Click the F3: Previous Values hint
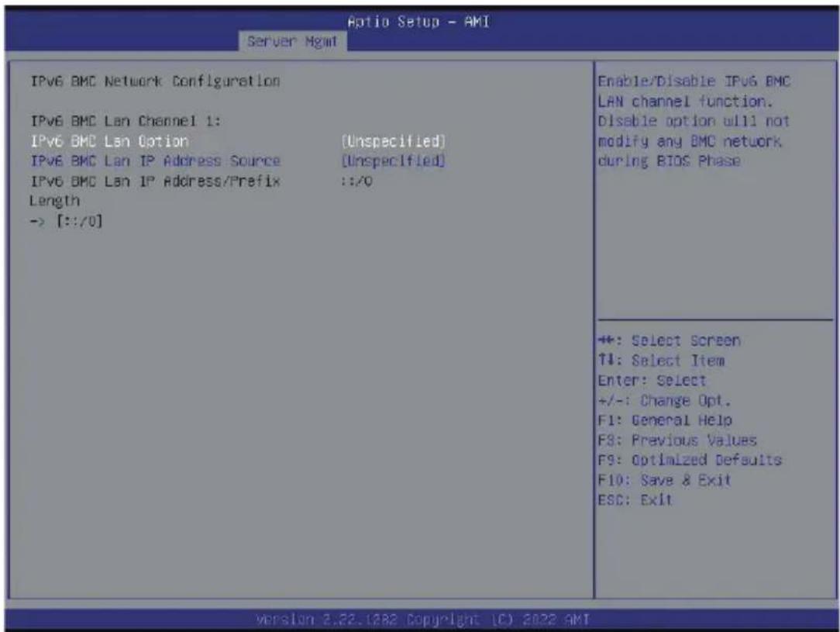Image resolution: width=840 pixels, height=632 pixels. (677, 440)
